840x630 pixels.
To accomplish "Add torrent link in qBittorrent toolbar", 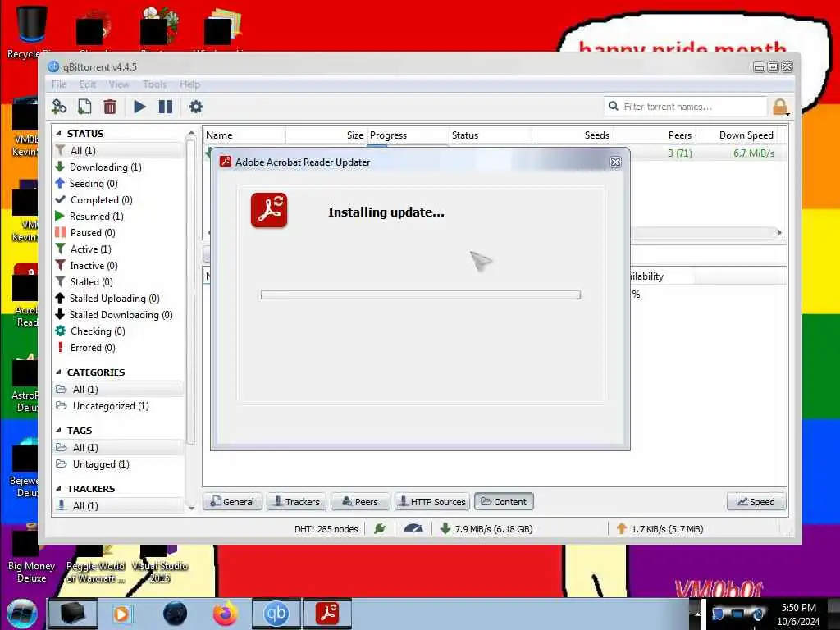I will tap(59, 107).
